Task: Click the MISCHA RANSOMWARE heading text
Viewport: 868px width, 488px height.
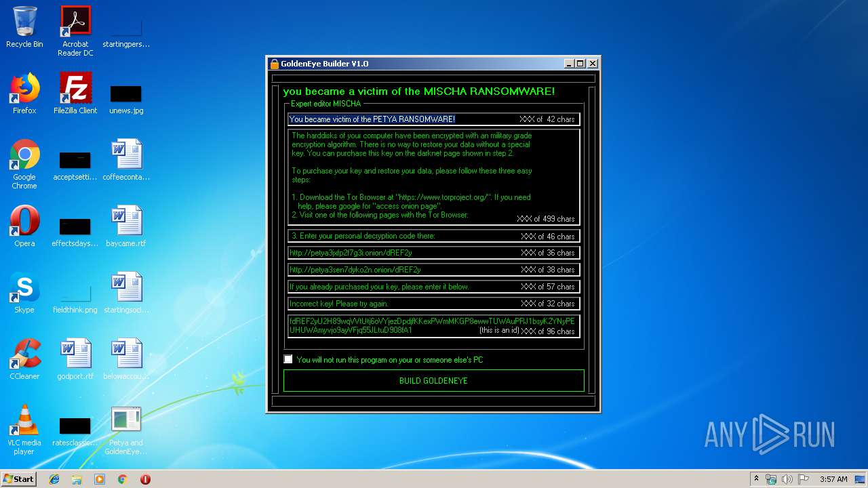Action: (x=418, y=91)
